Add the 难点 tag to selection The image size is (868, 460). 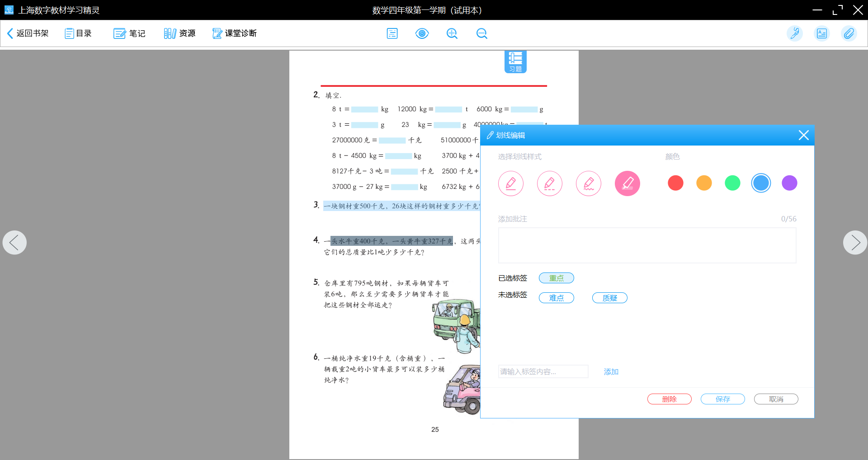pos(556,298)
